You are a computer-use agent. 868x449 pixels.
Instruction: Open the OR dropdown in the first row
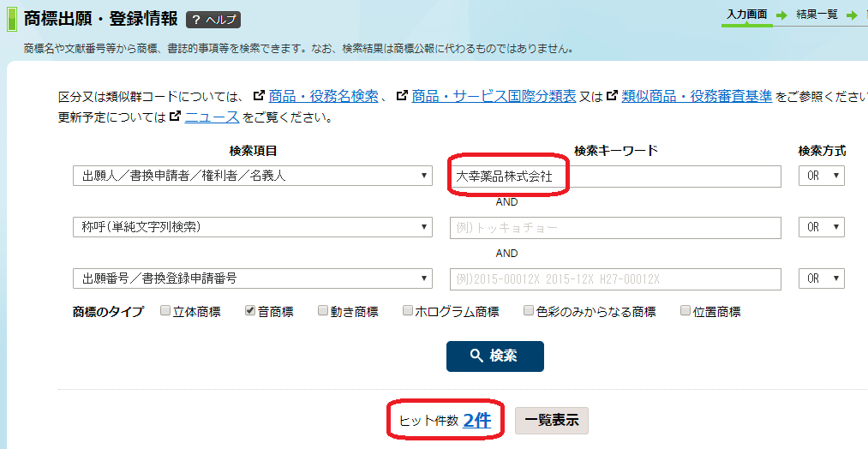(x=822, y=176)
